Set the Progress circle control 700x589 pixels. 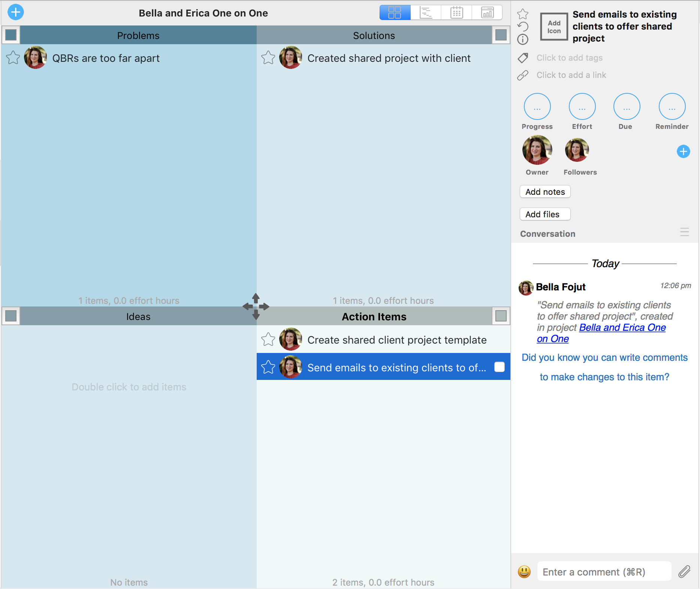click(537, 107)
